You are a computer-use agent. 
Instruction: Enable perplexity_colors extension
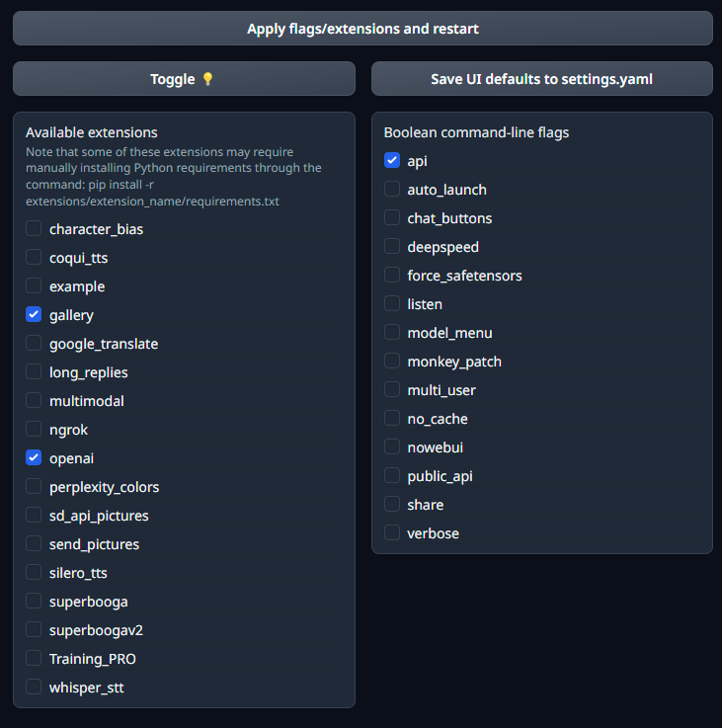click(x=34, y=486)
